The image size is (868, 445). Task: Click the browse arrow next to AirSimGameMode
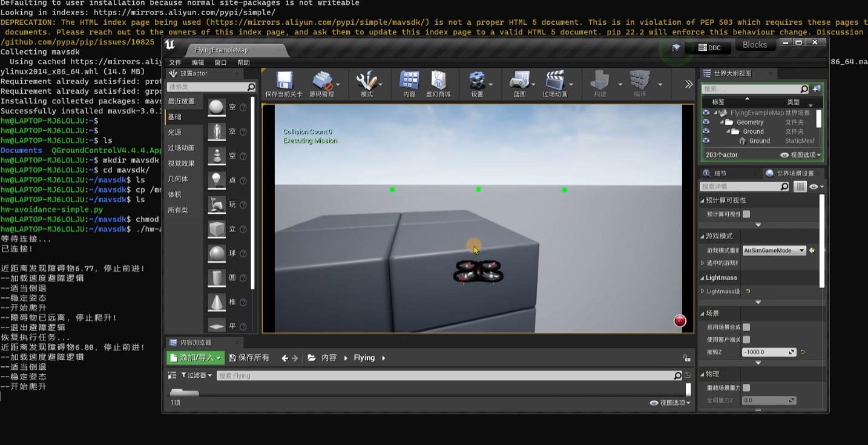click(x=812, y=250)
